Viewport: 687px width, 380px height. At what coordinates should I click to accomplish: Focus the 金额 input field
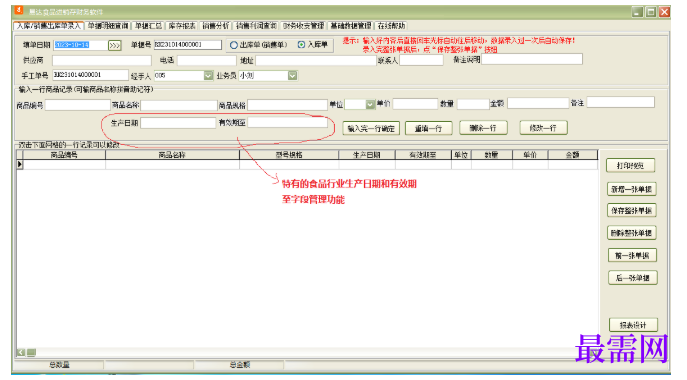click(x=538, y=103)
